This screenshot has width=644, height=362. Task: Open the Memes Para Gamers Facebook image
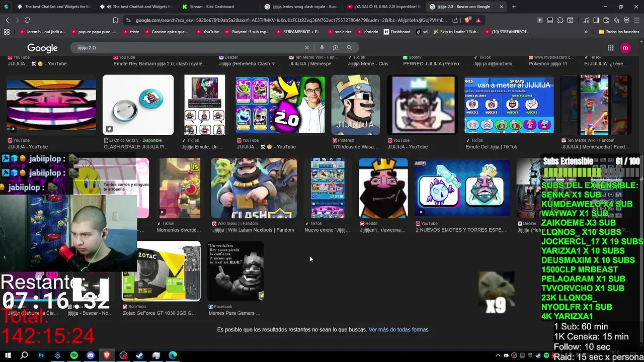pos(236,271)
